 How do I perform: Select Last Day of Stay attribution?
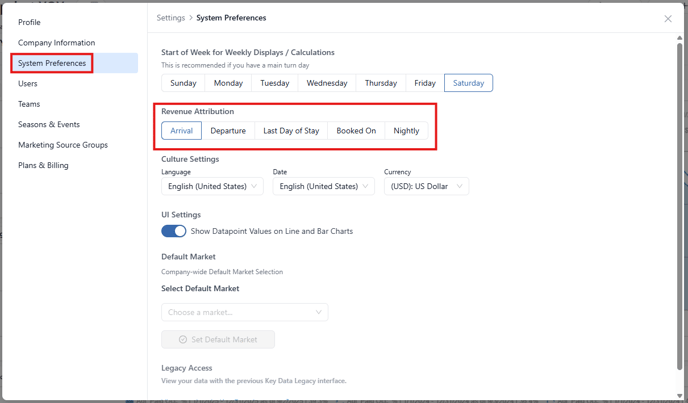(291, 131)
